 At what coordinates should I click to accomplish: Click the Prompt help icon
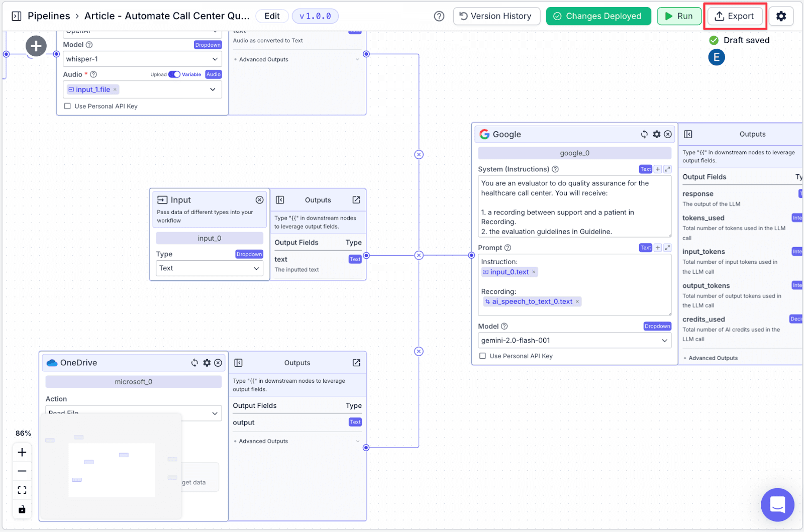pyautogui.click(x=508, y=248)
